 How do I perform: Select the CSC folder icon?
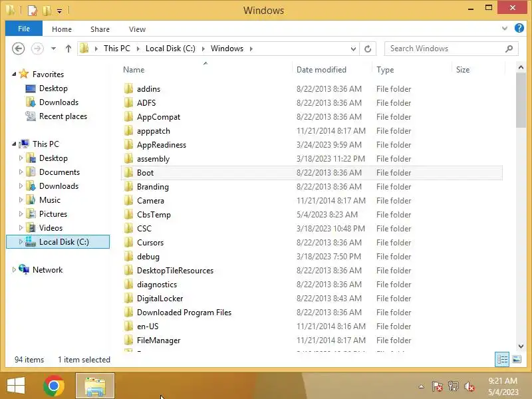click(x=128, y=228)
